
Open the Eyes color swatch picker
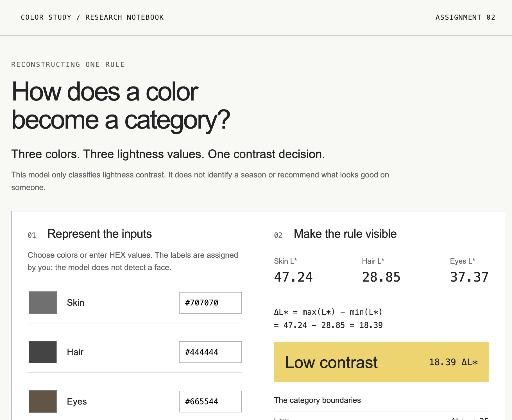tap(43, 401)
